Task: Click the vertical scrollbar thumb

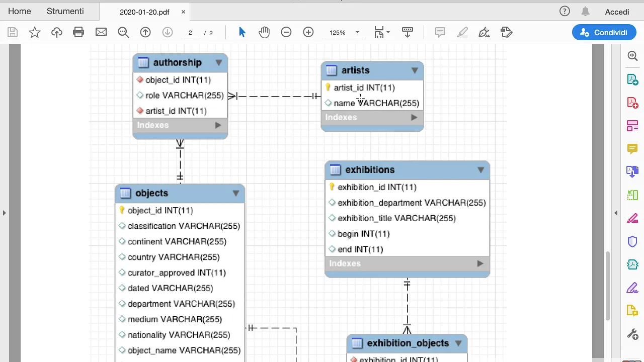Action: (x=607, y=286)
